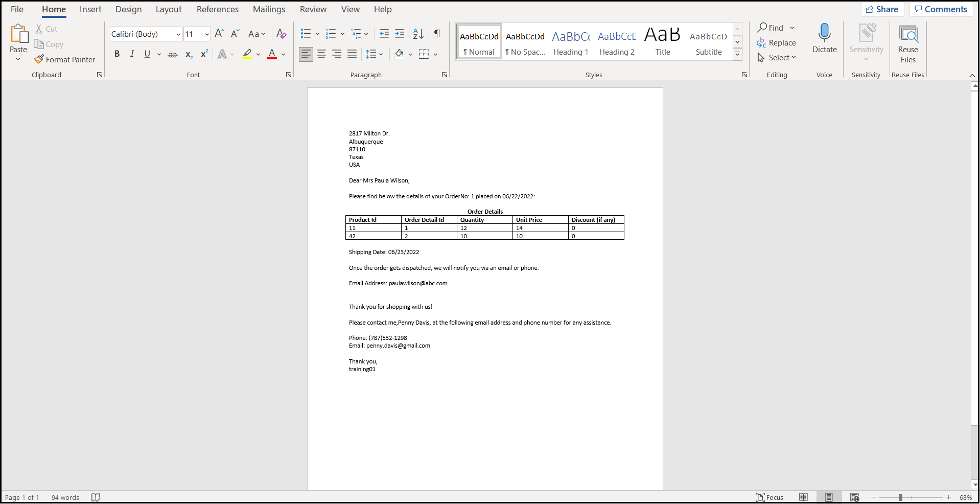Expand the Styles gallery more arrow
The height and width of the screenshot is (504, 980).
[737, 54]
